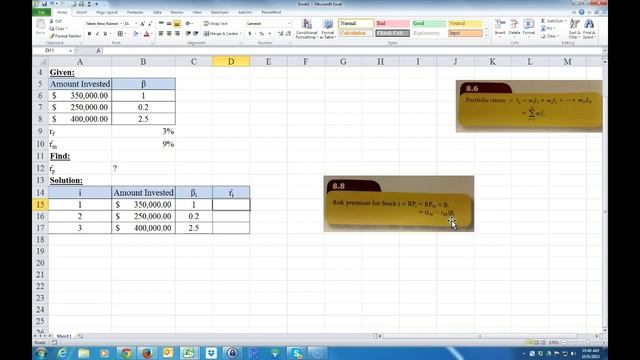Open Sort & Filter menu
The image size is (640, 360).
575,29
